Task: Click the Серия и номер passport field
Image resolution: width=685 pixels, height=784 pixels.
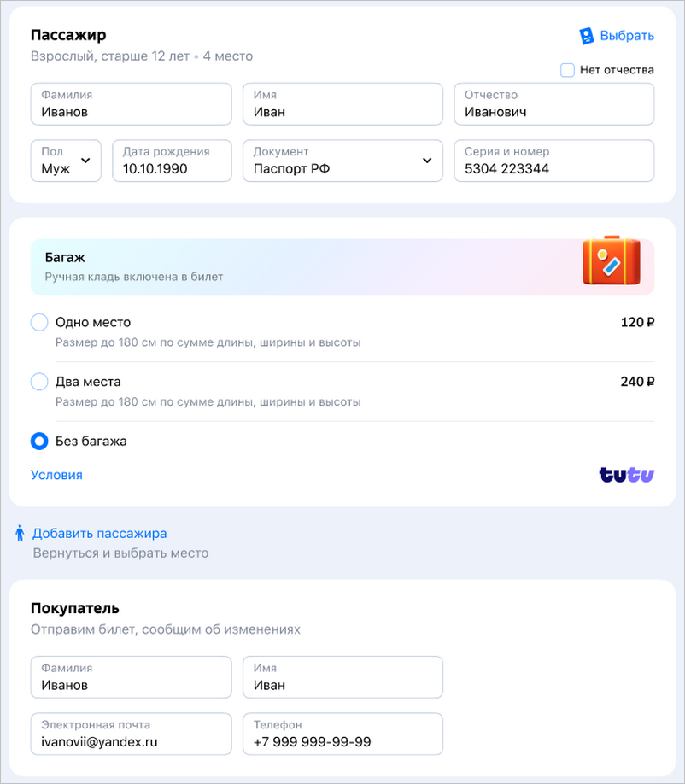Action: [554, 161]
